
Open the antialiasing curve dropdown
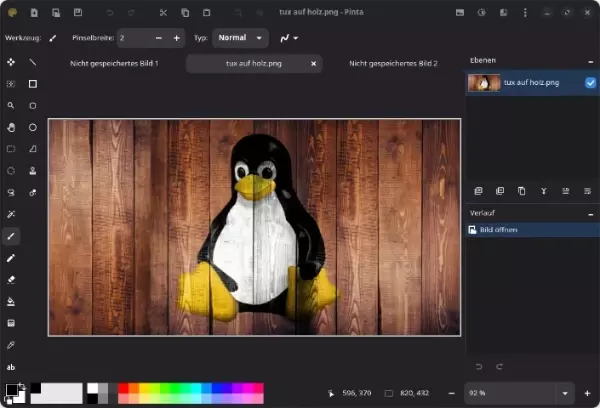point(289,38)
